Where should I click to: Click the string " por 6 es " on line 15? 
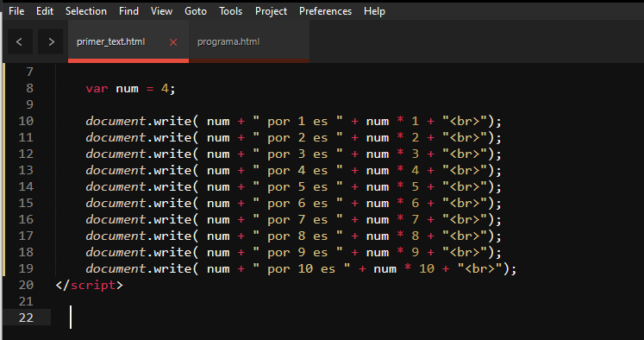297,204
